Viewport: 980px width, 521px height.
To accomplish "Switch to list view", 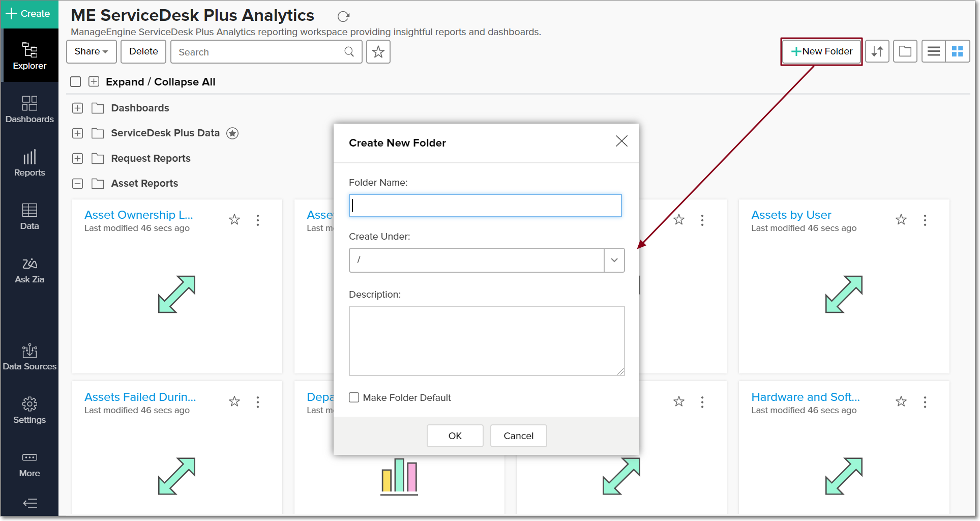I will 934,51.
